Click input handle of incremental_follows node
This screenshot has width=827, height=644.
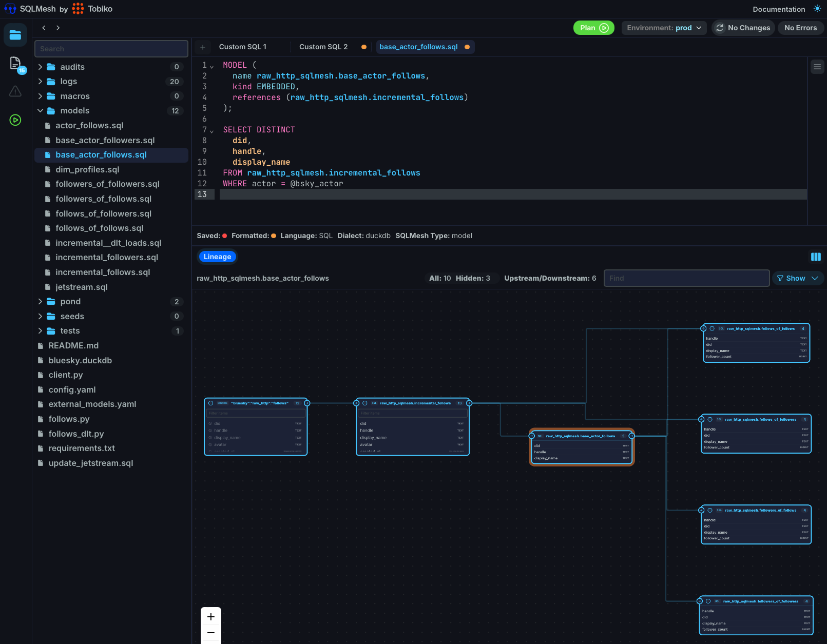coord(356,403)
